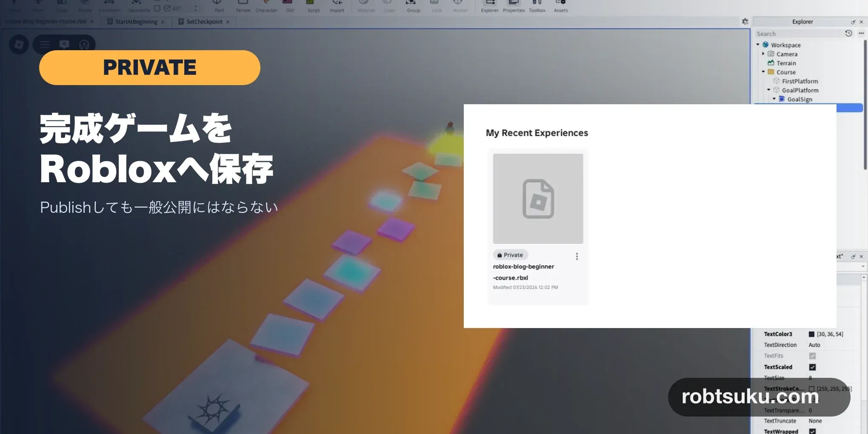The width and height of the screenshot is (868, 434).
Task: Open Explorer search history icon
Action: [848, 33]
